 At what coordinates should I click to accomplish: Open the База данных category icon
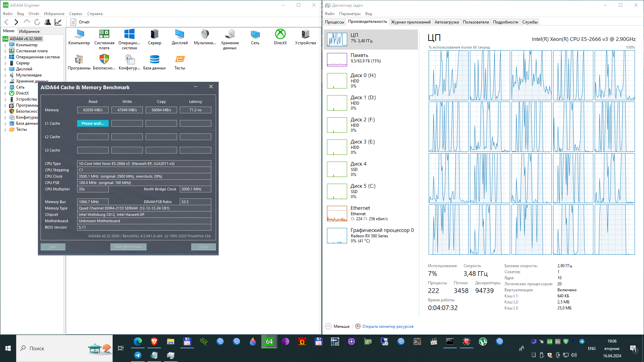pos(154,62)
